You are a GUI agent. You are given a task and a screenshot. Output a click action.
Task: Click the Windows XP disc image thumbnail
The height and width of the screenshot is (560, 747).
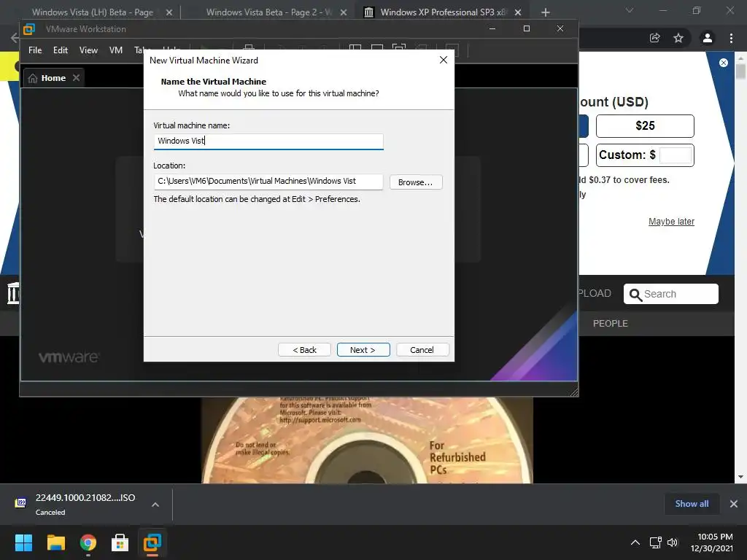[367, 440]
